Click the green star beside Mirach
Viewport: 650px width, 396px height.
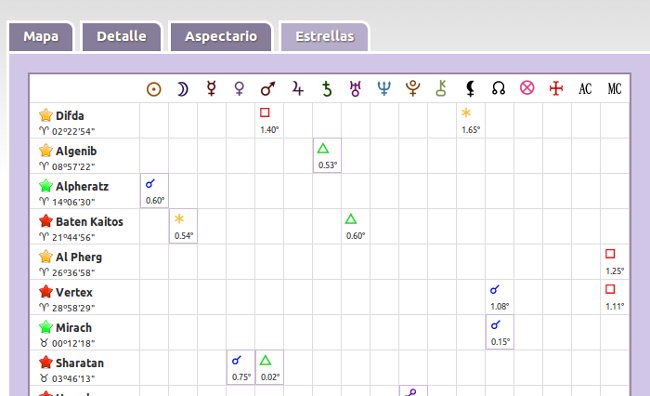46,327
